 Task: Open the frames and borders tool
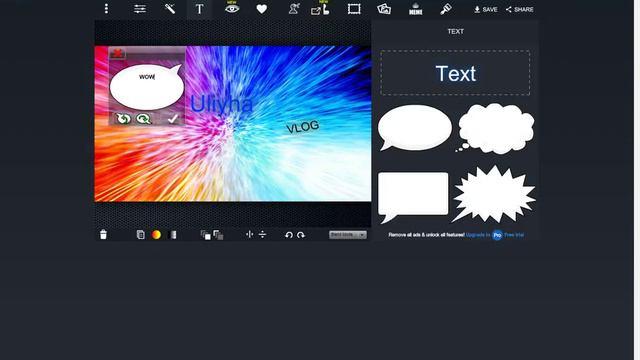354,9
